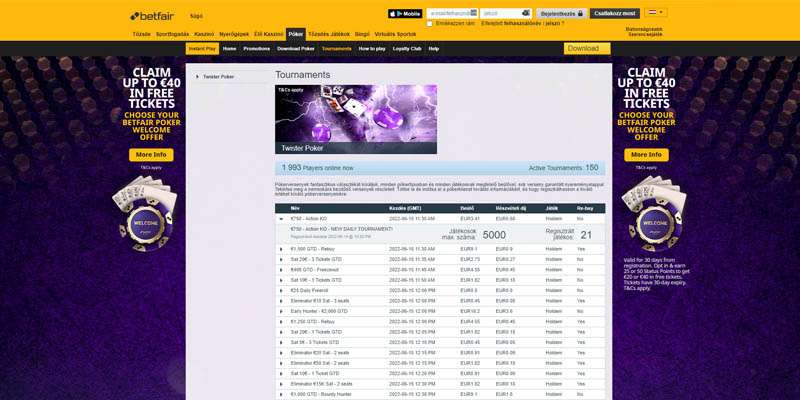Open the Biztonságosabb szerencsejáték link
The height and width of the screenshot is (400, 800).
[644, 32]
